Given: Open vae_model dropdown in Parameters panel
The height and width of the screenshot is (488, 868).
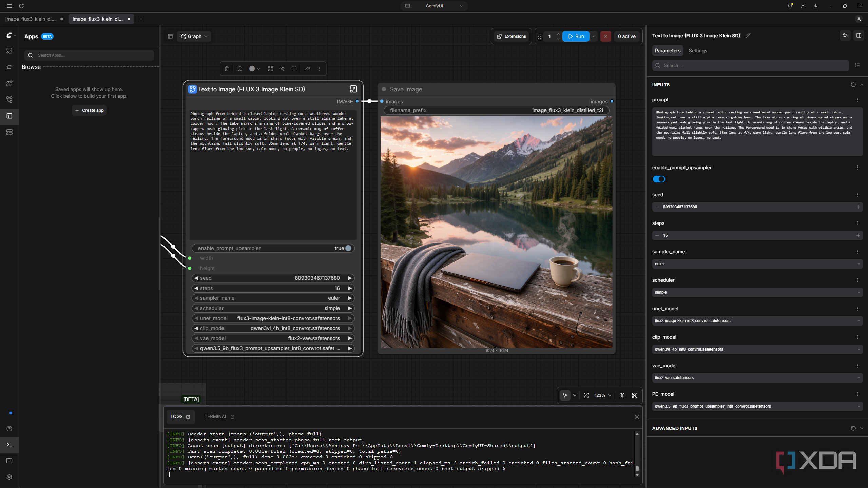Looking at the screenshot, I should point(757,378).
